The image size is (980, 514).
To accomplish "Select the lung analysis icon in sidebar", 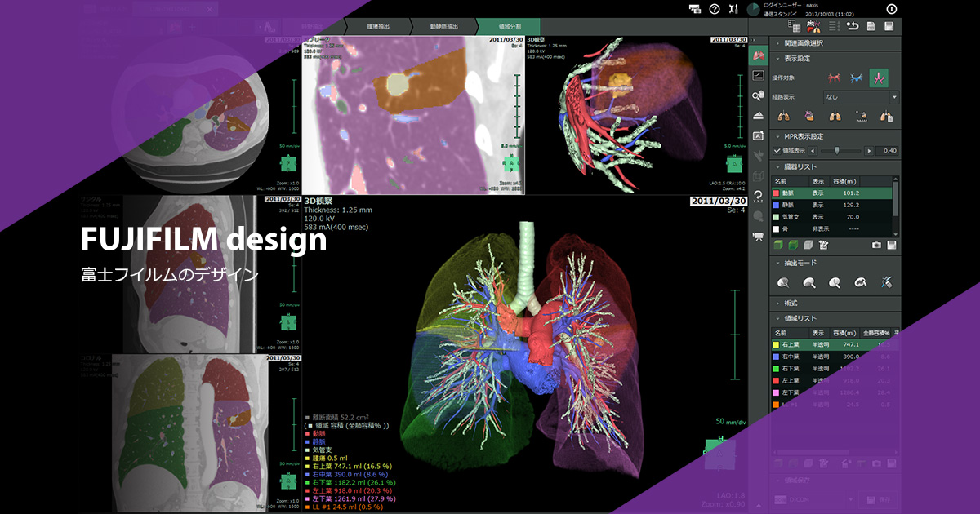I will pyautogui.click(x=759, y=55).
